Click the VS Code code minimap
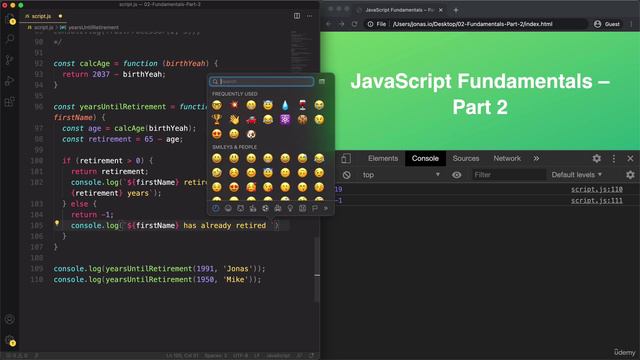The image size is (640, 360). [300, 51]
